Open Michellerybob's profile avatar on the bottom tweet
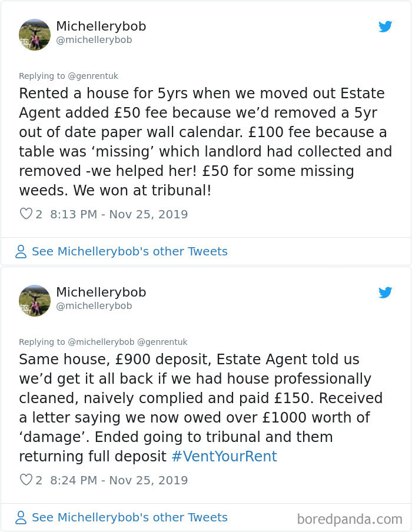 coord(35,300)
